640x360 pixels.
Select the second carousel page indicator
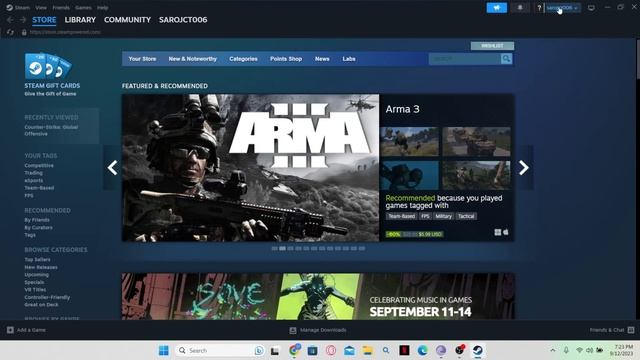tap(282, 248)
